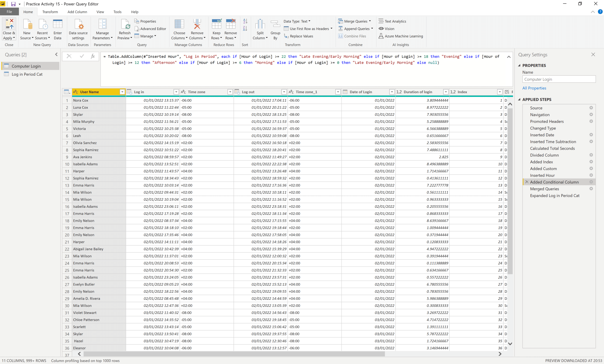The width and height of the screenshot is (604, 364).
Task: Sort descending with Z-A icon
Action: [x=245, y=29]
